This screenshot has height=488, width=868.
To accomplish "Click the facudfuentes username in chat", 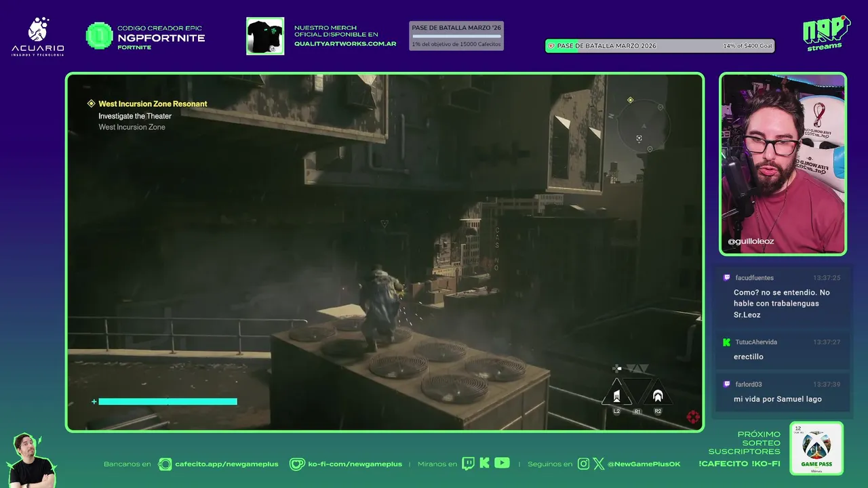I will click(x=754, y=278).
